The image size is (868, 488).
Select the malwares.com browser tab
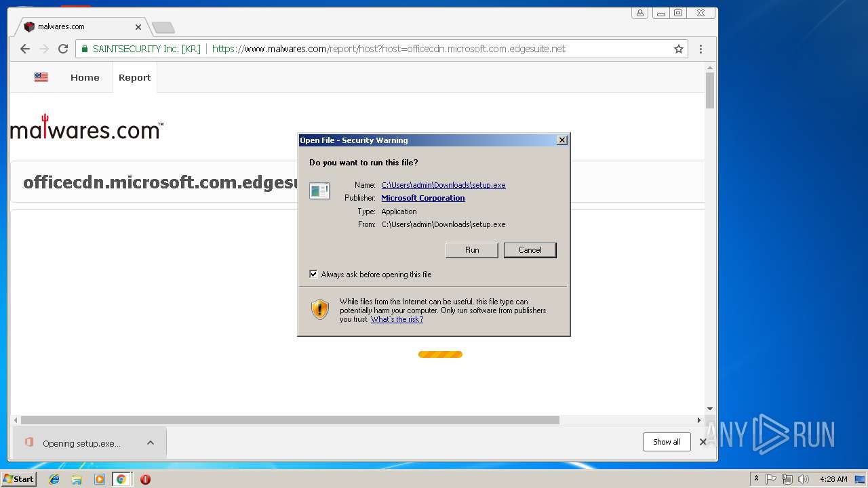[x=81, y=27]
